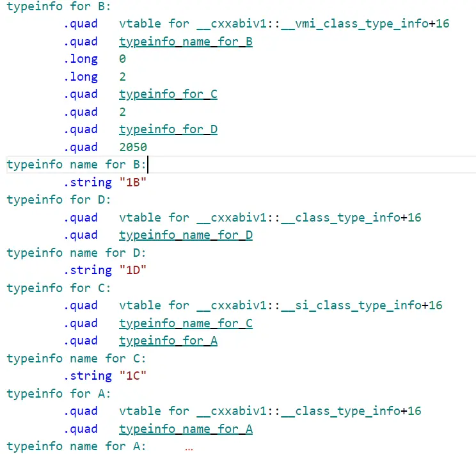Screen dimensions: 476x454
Task: Expand the collapsed ellipsis after typeinfo name for A
Action: click(189, 448)
